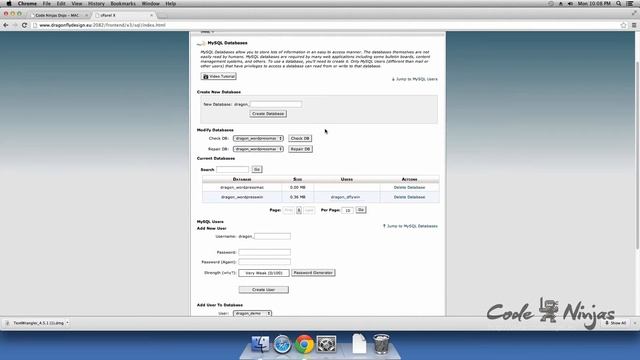Expand the Repair DB database dropdown
The image size is (640, 360).
(x=258, y=149)
